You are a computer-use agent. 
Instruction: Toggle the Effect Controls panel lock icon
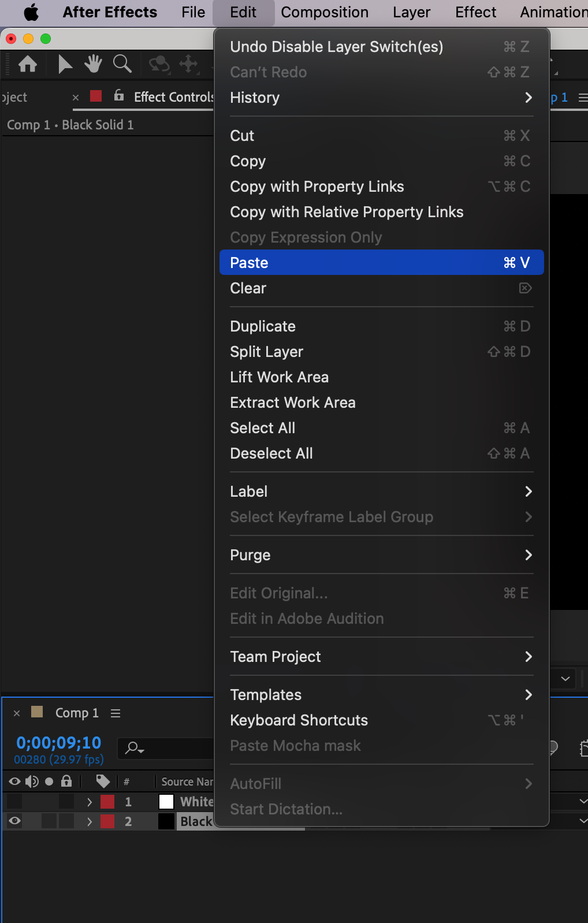pyautogui.click(x=119, y=96)
